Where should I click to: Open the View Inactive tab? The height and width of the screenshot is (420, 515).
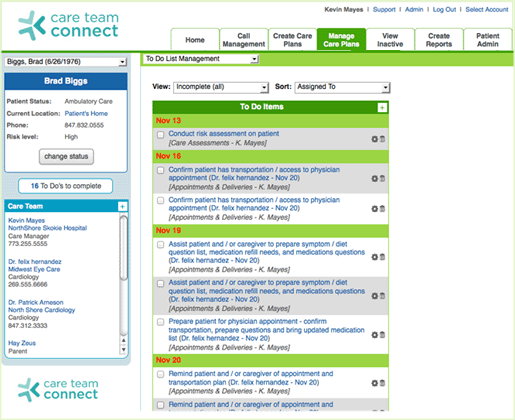pyautogui.click(x=390, y=40)
